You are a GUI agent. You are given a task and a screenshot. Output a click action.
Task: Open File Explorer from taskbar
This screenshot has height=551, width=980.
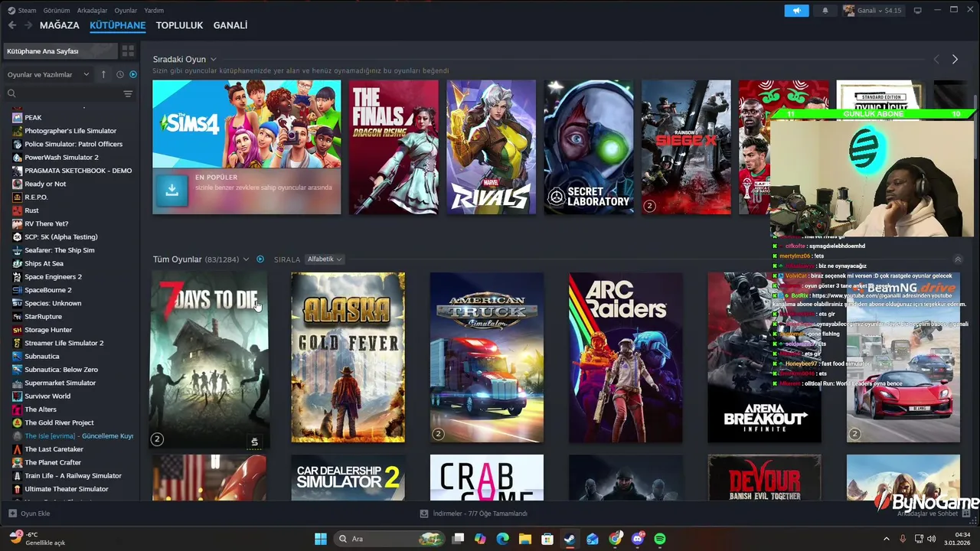point(524,539)
